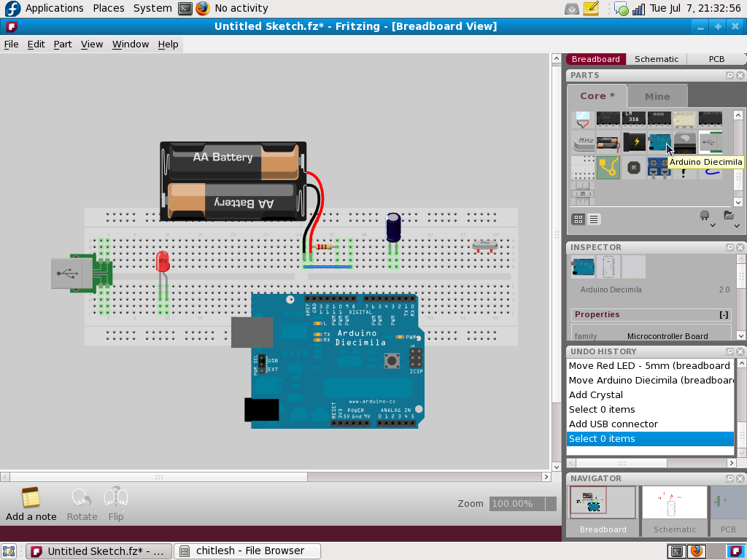Choose the LM 358 chip part
The image size is (747, 560).
[634, 118]
